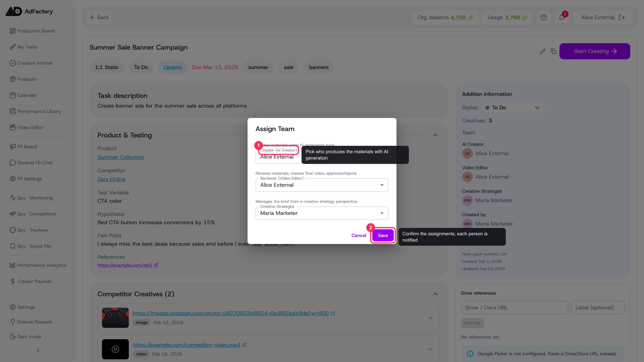
Task: Click the Spy Trackers crosshair icon
Action: tap(13, 230)
